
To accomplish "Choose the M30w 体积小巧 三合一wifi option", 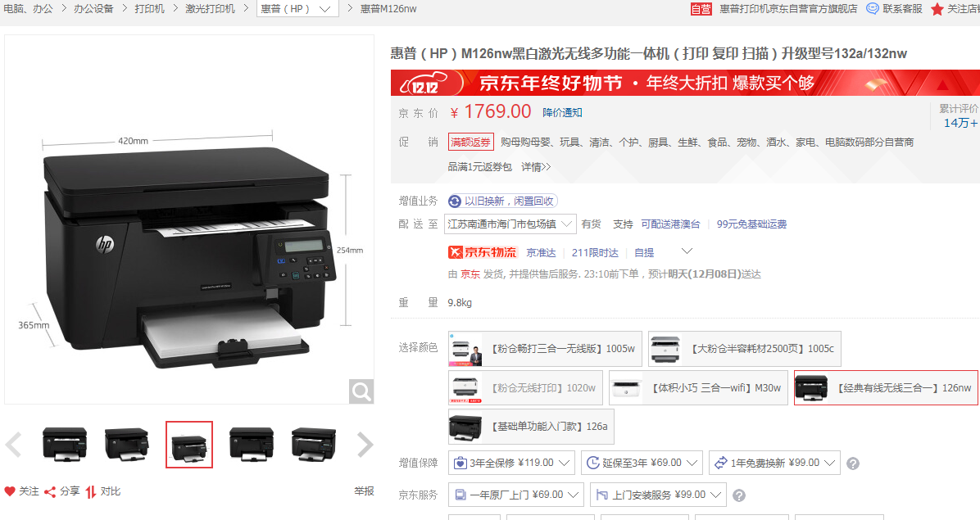I will tap(698, 387).
